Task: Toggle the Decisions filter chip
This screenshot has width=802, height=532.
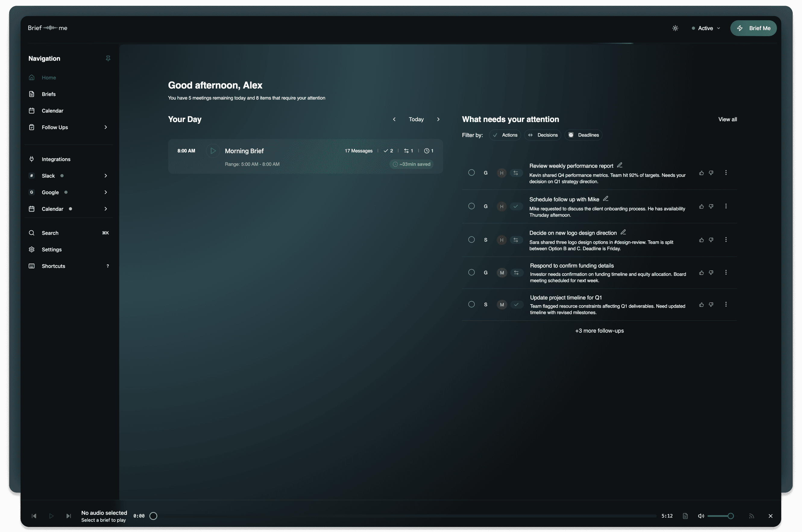Action: pos(543,135)
